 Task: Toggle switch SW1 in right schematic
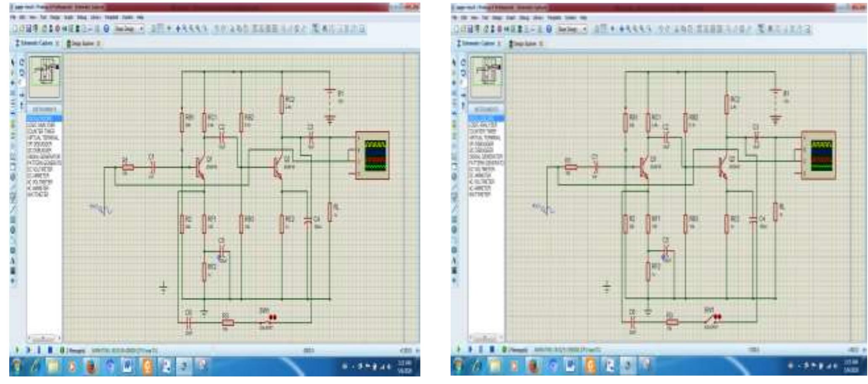712,319
